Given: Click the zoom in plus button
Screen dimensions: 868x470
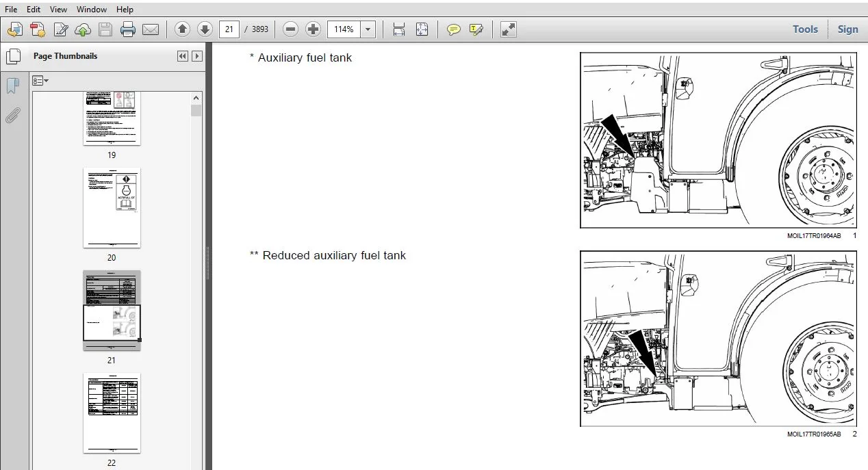Looking at the screenshot, I should click(x=314, y=29).
